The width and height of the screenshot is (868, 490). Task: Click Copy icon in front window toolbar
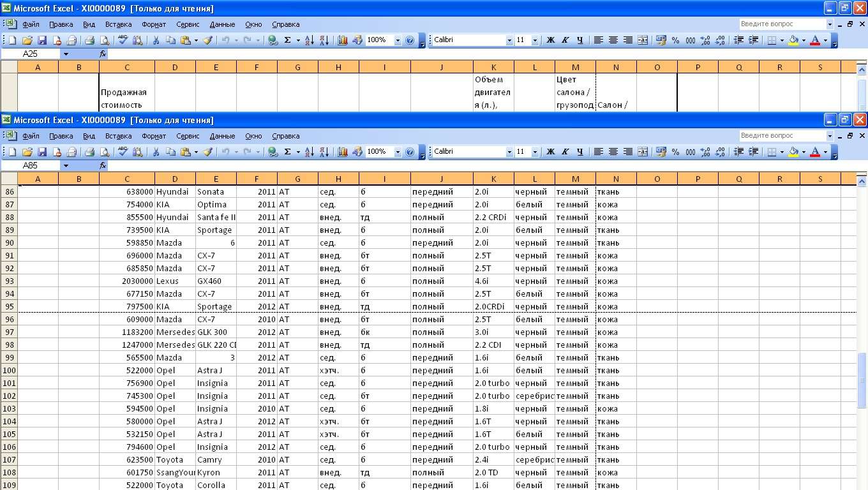pyautogui.click(x=170, y=152)
